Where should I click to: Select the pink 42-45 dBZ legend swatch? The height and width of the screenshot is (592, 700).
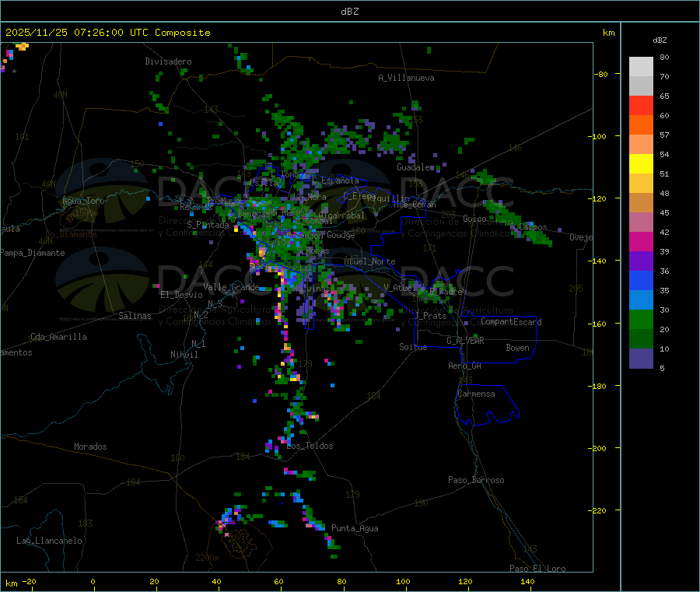(641, 222)
